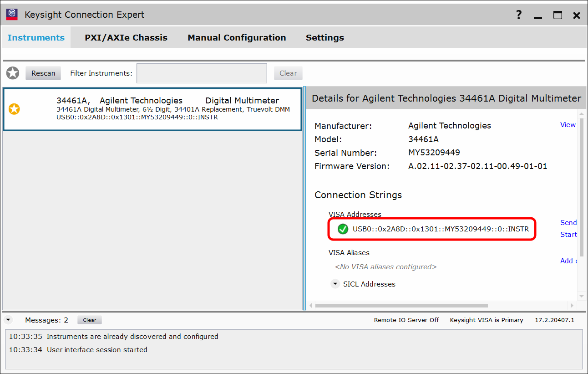Viewport: 588px width, 374px height.
Task: Click the details pane scroll down arrow
Action: [x=581, y=296]
